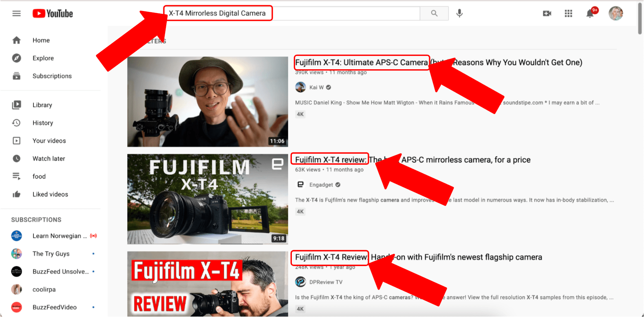
Task: Open the Engadget channel link
Action: [321, 185]
